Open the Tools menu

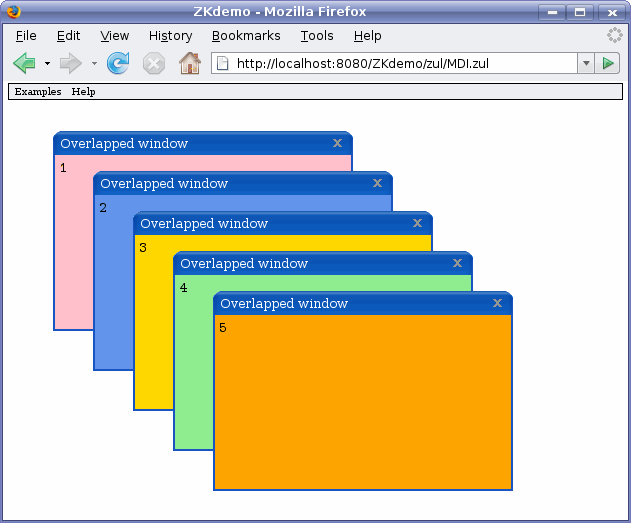pos(317,36)
